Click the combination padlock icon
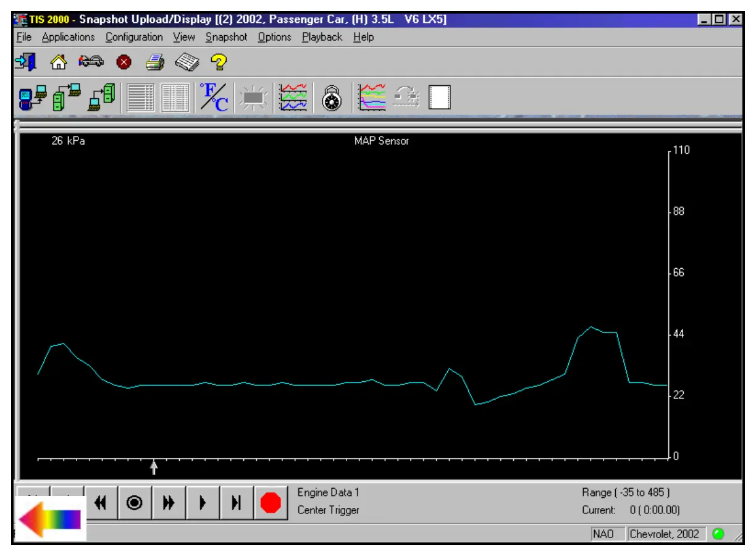 332,98
